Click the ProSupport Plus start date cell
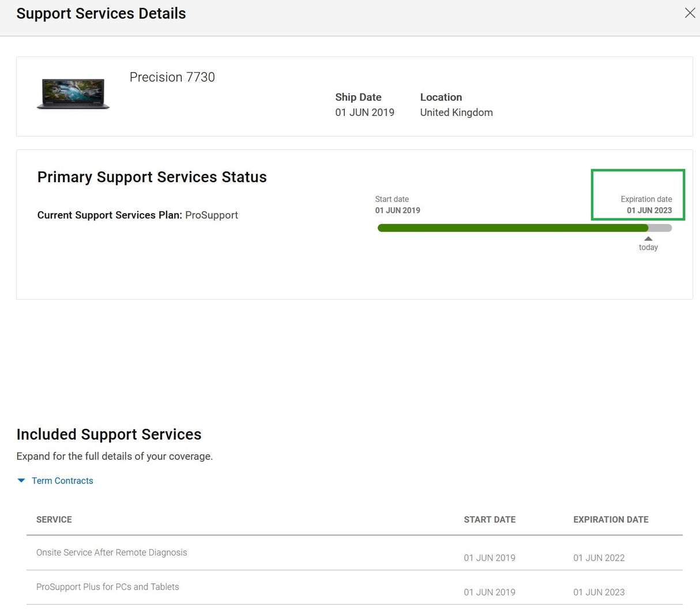Image resolution: width=700 pixels, height=612 pixels. pos(490,592)
